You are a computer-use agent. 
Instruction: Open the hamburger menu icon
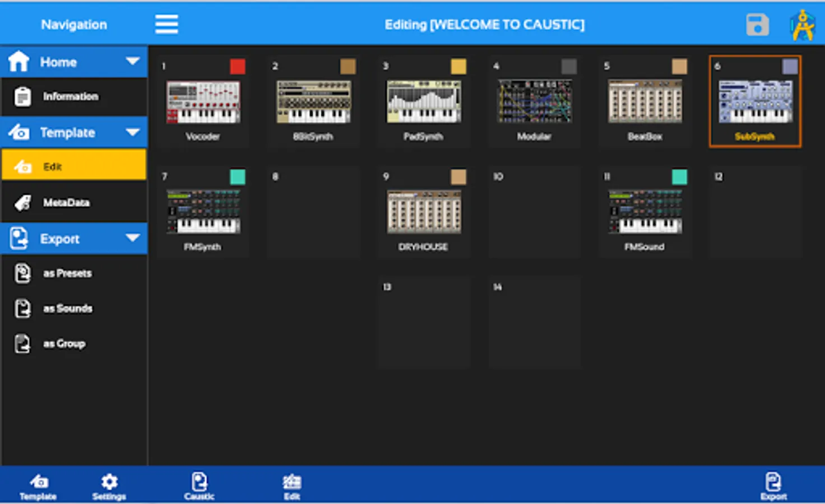166,24
